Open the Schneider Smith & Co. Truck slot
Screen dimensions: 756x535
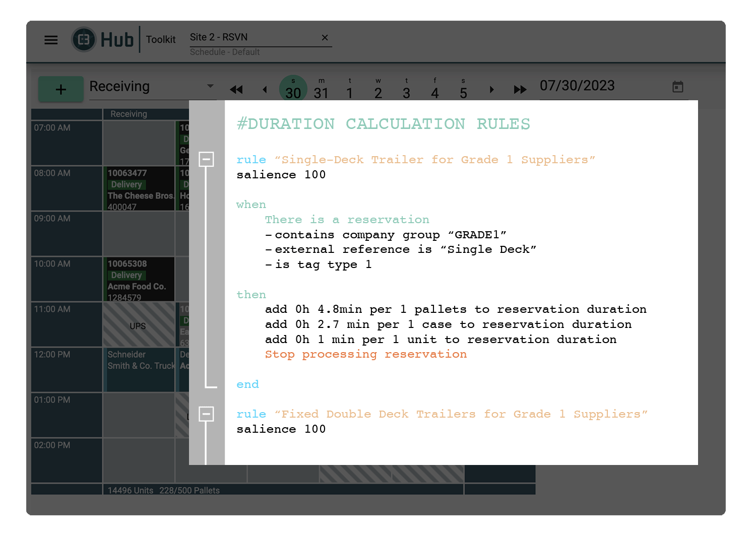click(x=140, y=370)
